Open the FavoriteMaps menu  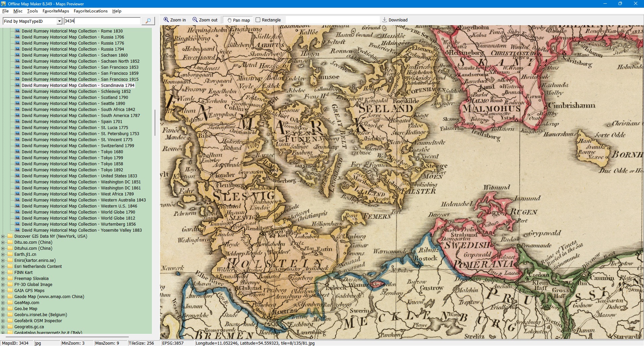(x=56, y=11)
